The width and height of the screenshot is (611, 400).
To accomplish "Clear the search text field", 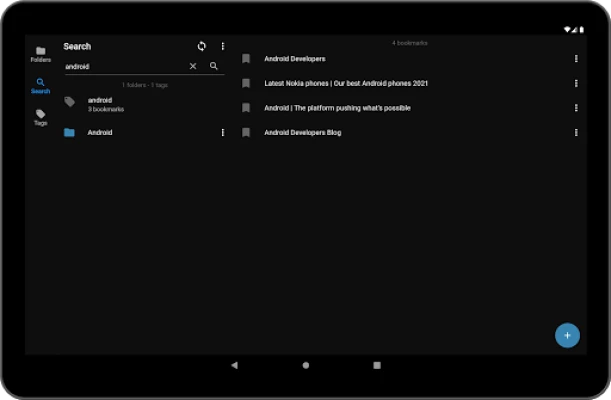I will 193,66.
